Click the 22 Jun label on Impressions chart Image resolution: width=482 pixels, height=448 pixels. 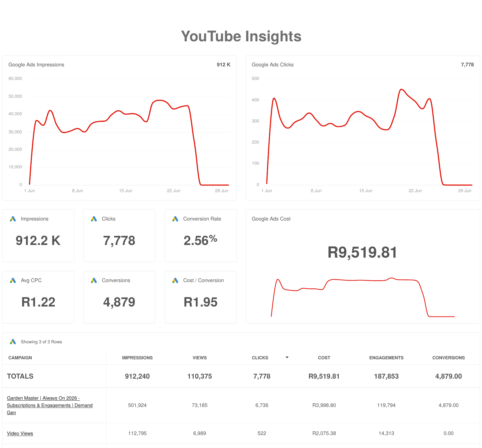click(173, 191)
